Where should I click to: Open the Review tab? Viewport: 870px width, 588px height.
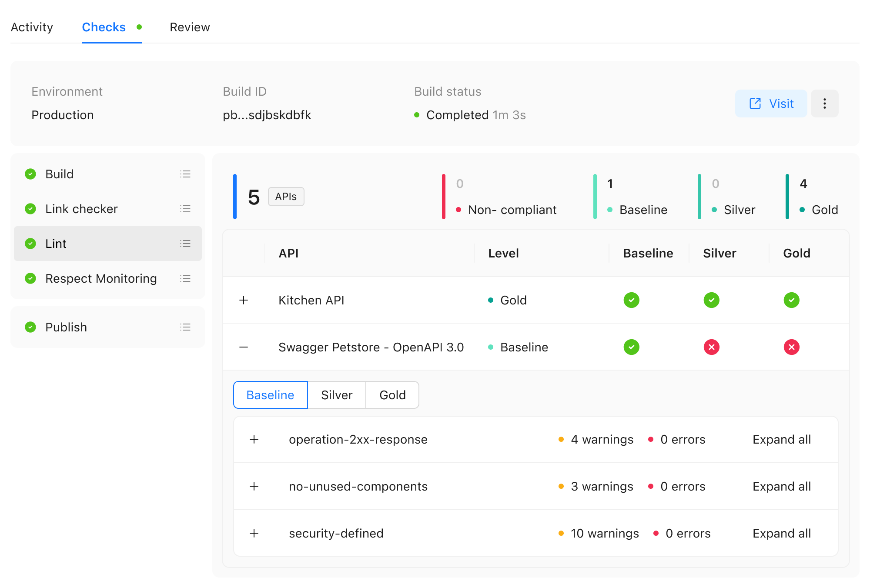(190, 27)
